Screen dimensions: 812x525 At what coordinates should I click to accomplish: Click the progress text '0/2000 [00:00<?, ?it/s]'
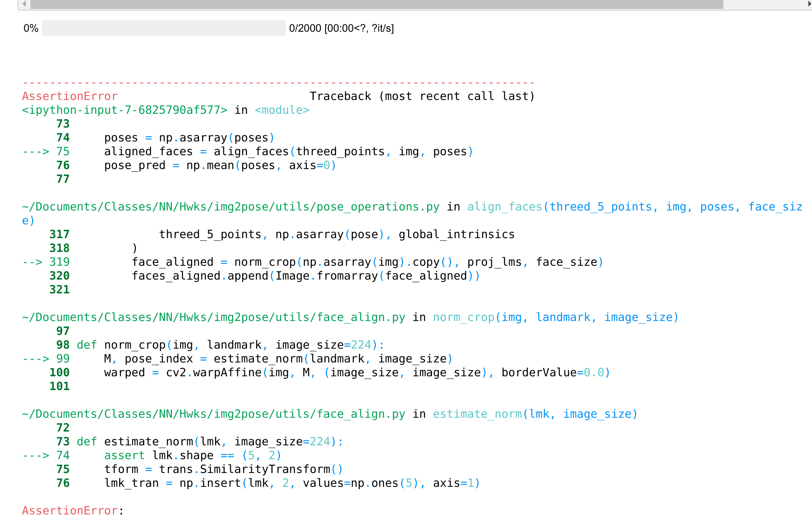[341, 28]
